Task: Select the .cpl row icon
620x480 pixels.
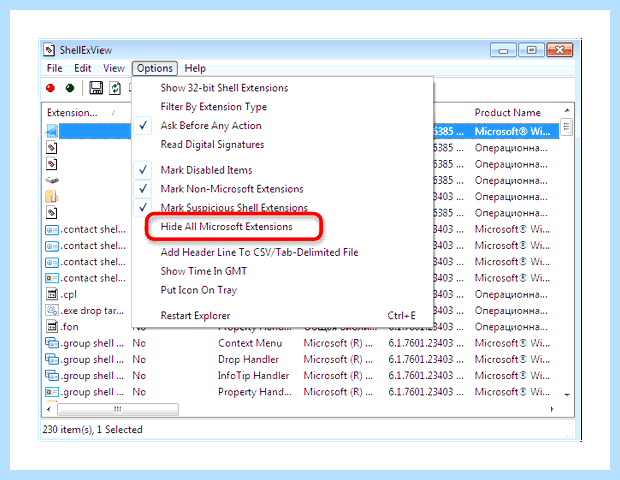Action: click(52, 294)
